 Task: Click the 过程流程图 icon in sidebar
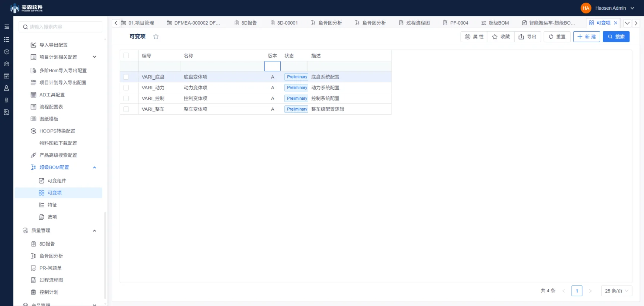(33, 280)
